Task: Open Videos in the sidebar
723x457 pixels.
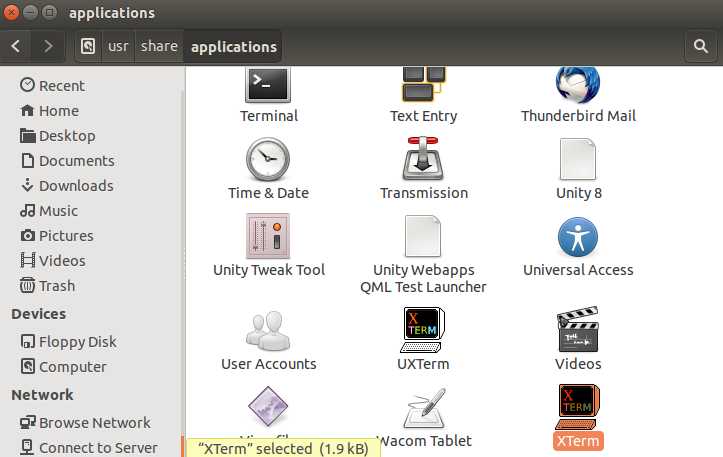Action: point(53,261)
